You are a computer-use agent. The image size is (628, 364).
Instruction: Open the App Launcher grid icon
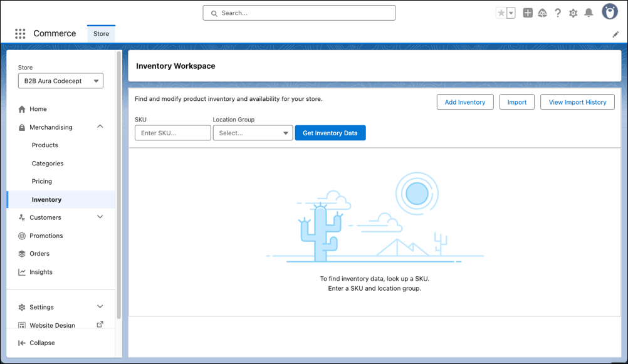20,34
